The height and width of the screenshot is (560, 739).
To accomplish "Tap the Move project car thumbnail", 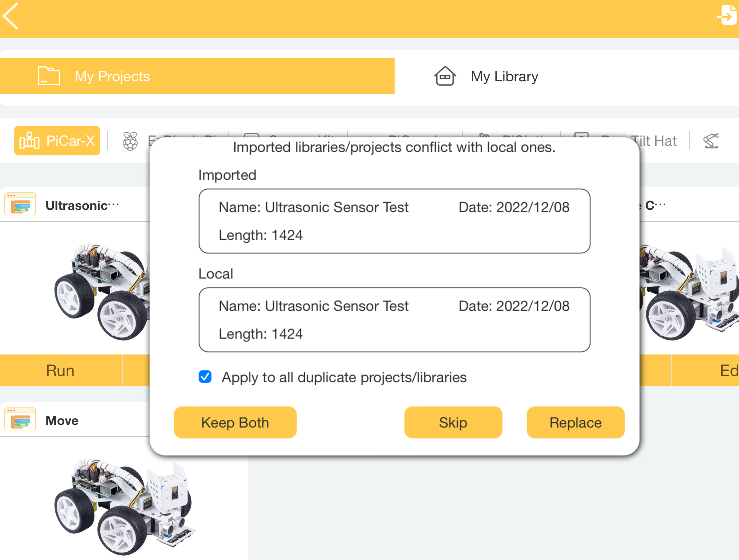I will pyautogui.click(x=124, y=507).
